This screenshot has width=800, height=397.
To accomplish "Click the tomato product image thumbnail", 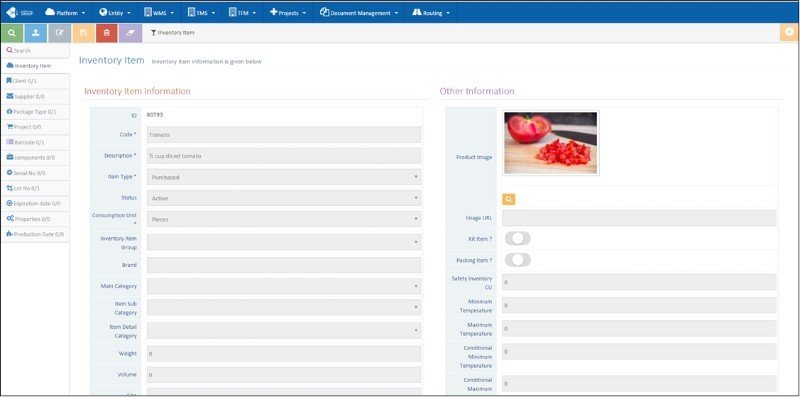I will [x=551, y=143].
